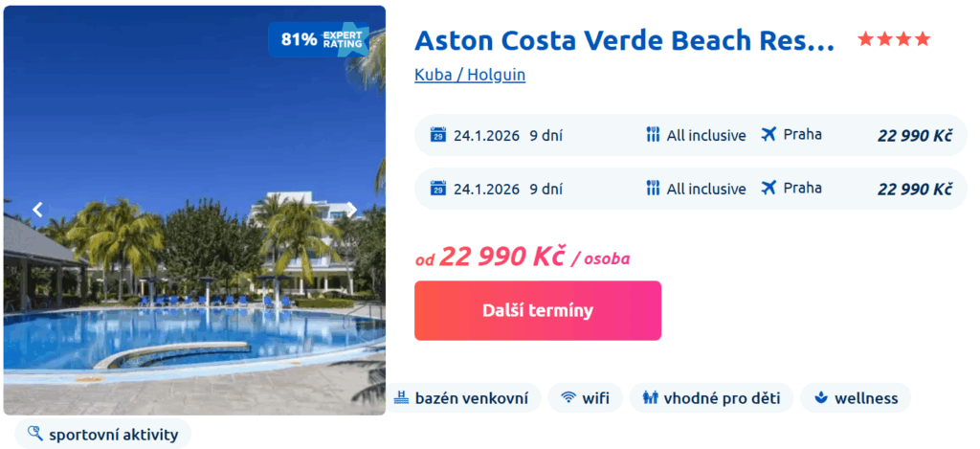The width and height of the screenshot is (980, 449).
Task: Select the second 24.1.2026 offer row price
Action: (915, 189)
